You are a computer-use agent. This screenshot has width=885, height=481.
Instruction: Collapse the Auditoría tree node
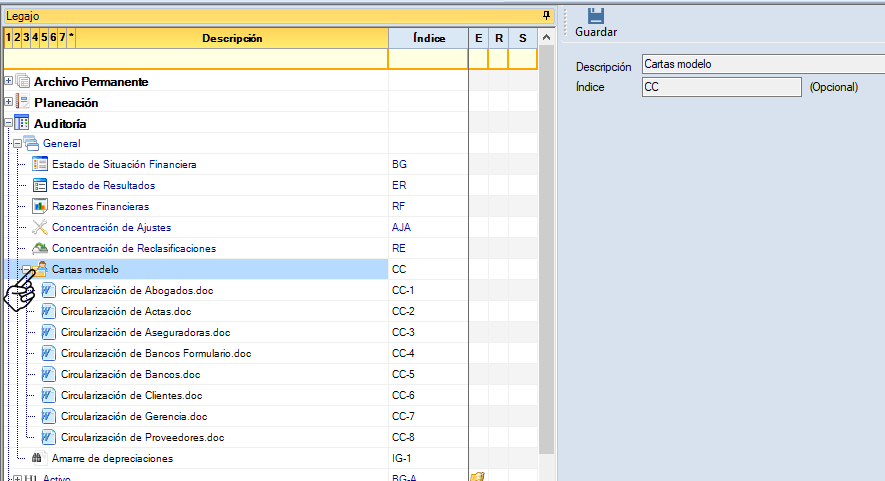tap(9, 123)
